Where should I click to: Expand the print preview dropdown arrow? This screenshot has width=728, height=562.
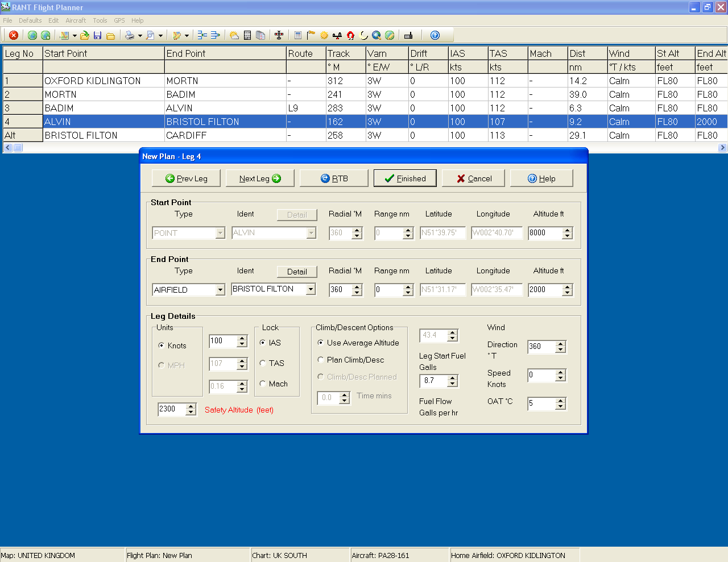pos(160,36)
